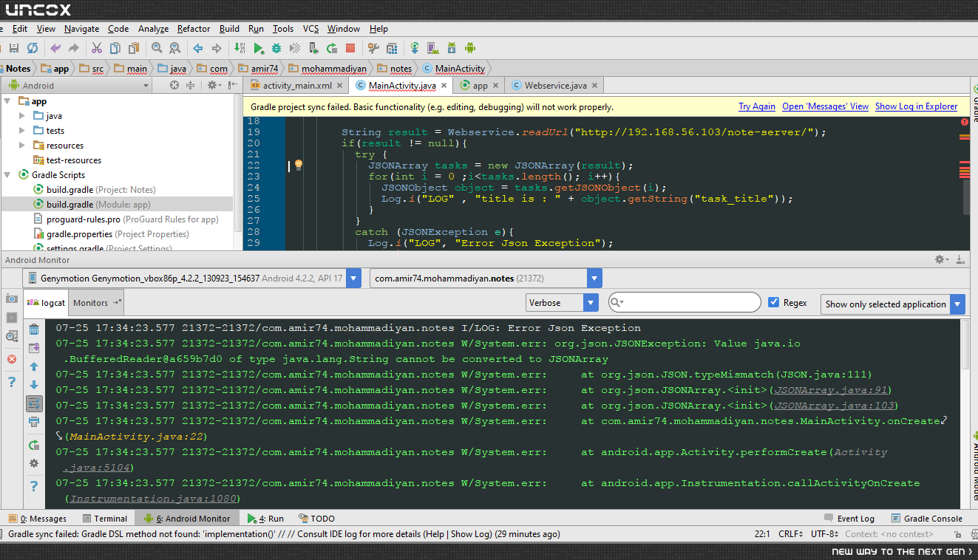Click Scroll from Source target icon
The height and width of the screenshot is (560, 978).
point(174,86)
